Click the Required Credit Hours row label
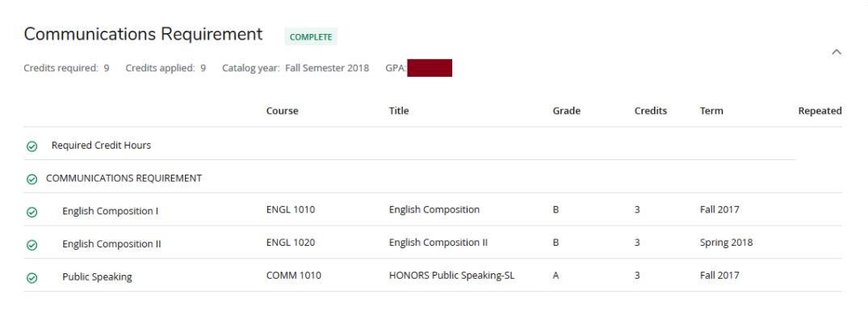Viewport: 868px width, 325px height. coord(101,146)
